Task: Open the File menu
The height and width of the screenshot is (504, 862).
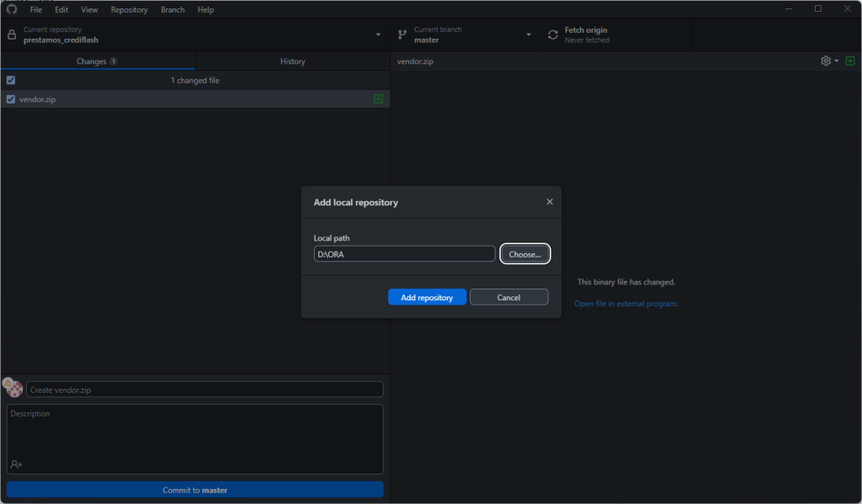Action: pos(35,9)
